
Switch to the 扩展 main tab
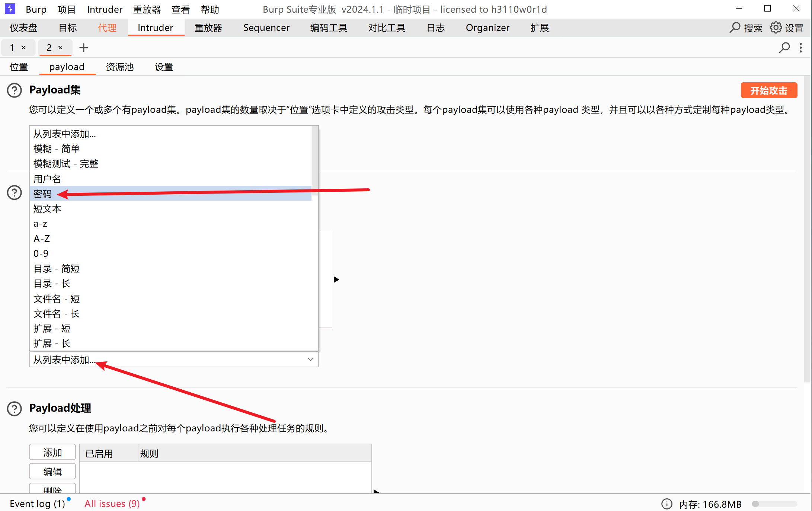click(x=540, y=28)
